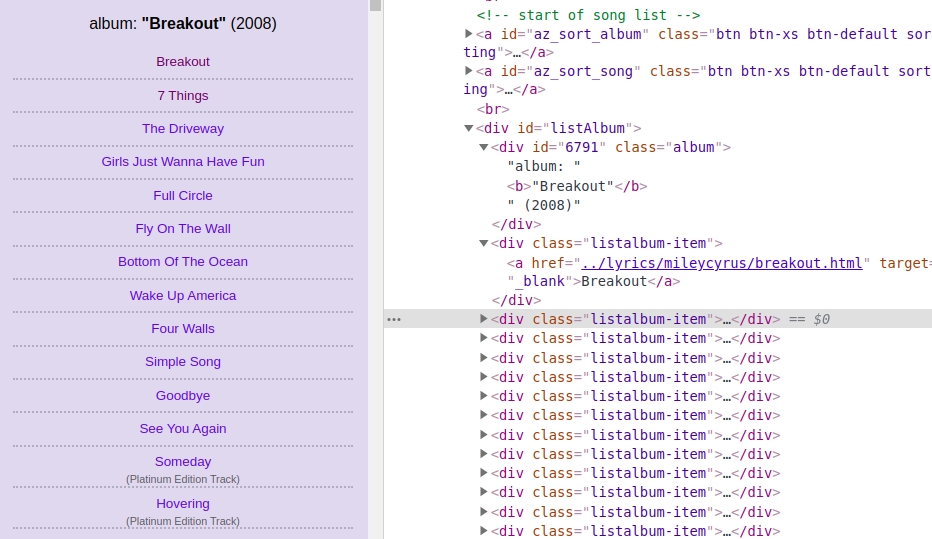The width and height of the screenshot is (932, 539).
Task: Collapse the listalbum-item div containing the Breakout link
Action: coord(484,243)
